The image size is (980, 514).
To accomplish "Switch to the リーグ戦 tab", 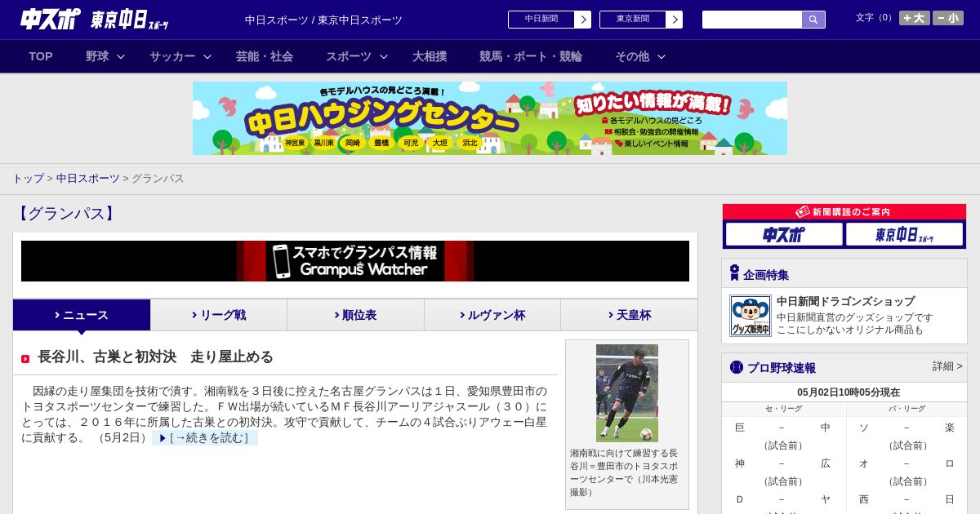I will (219, 315).
